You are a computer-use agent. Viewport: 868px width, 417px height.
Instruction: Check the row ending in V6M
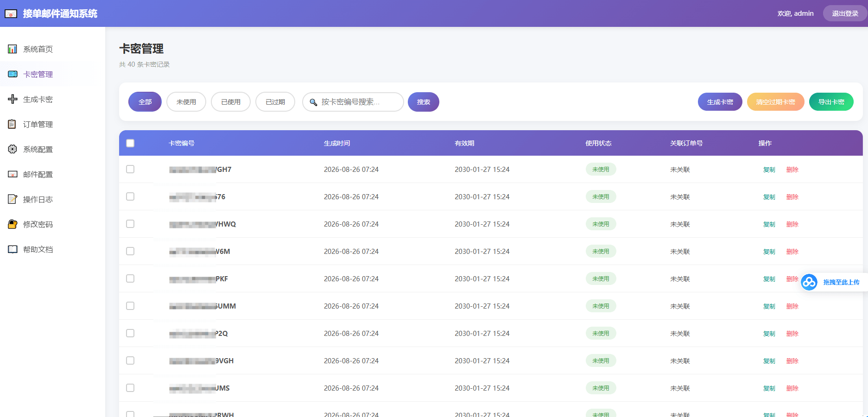pyautogui.click(x=130, y=251)
